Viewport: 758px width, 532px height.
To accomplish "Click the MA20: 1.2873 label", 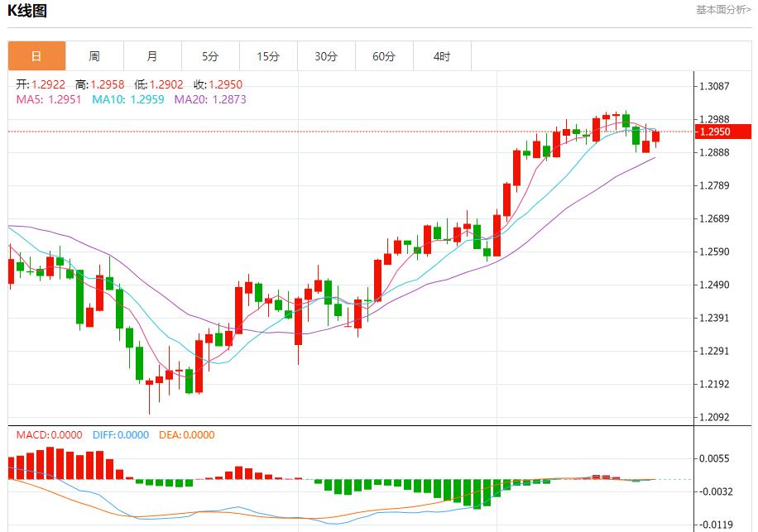I will [210, 99].
